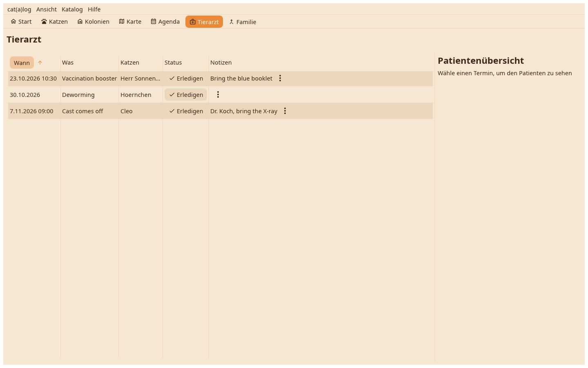The image size is (588, 368).
Task: Open more options for Vaccination booster row
Action: 280,78
